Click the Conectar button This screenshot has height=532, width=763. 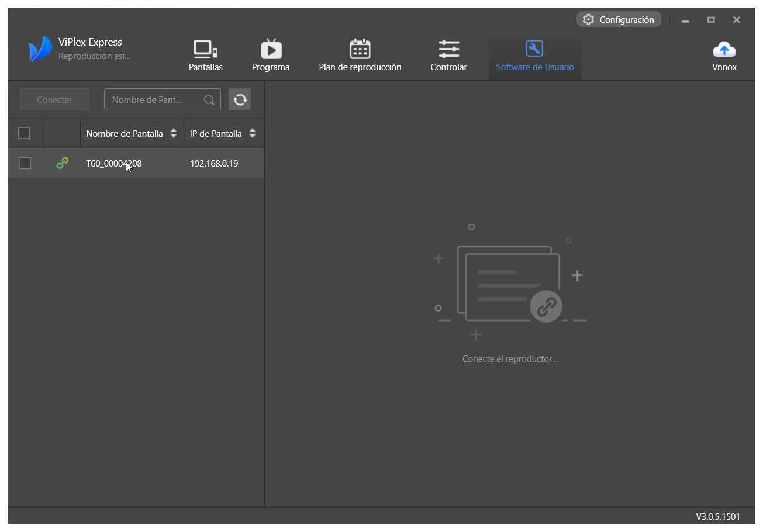54,99
